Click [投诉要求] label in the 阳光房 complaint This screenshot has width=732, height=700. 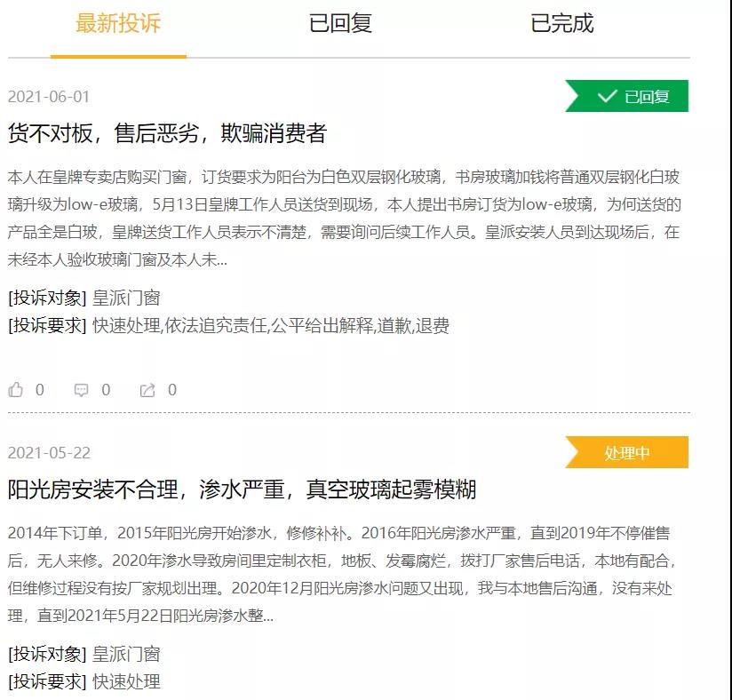click(x=48, y=681)
